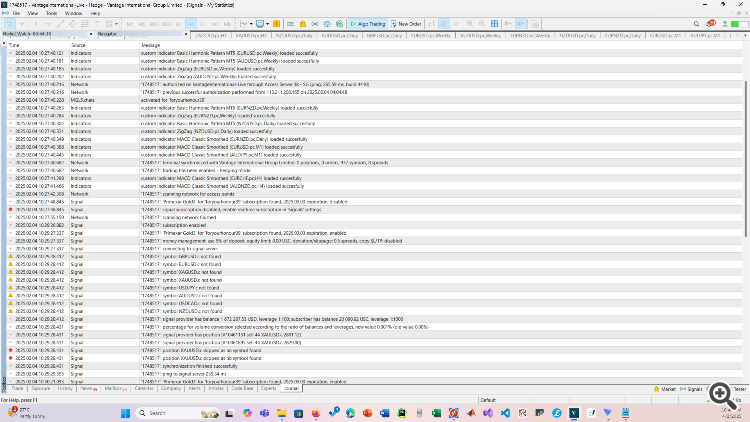Expand templates dropdown arrow
This screenshot has width=750, height=422.
pyautogui.click(x=267, y=24)
